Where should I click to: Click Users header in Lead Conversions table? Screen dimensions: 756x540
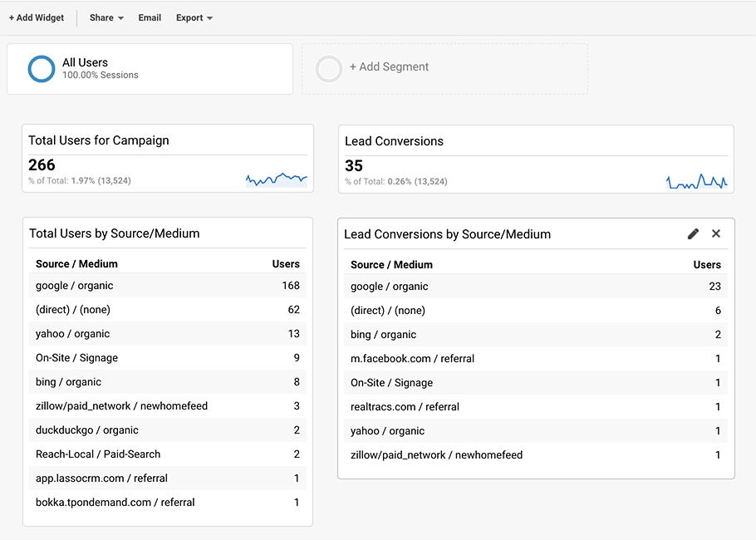point(707,265)
